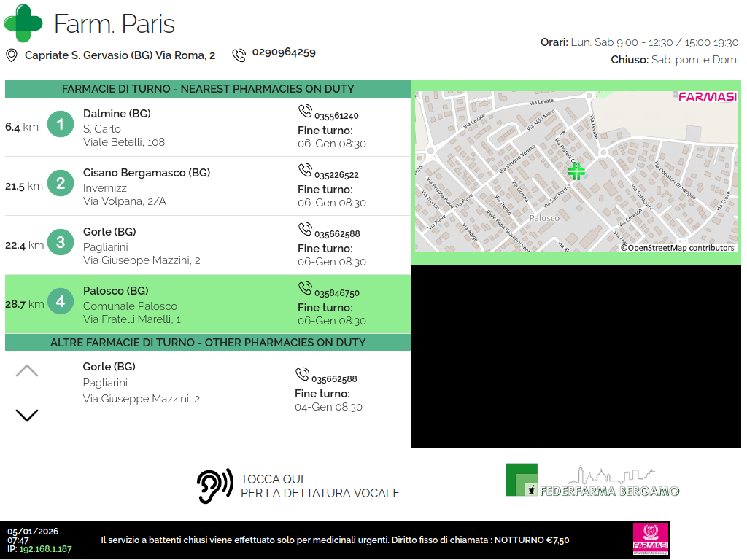Tap the ear icon for voice dictation
The image size is (747, 560).
click(x=214, y=486)
